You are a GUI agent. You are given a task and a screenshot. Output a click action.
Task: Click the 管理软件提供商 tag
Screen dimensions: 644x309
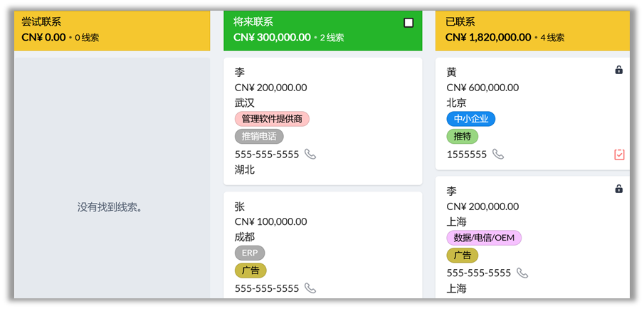[x=272, y=119]
